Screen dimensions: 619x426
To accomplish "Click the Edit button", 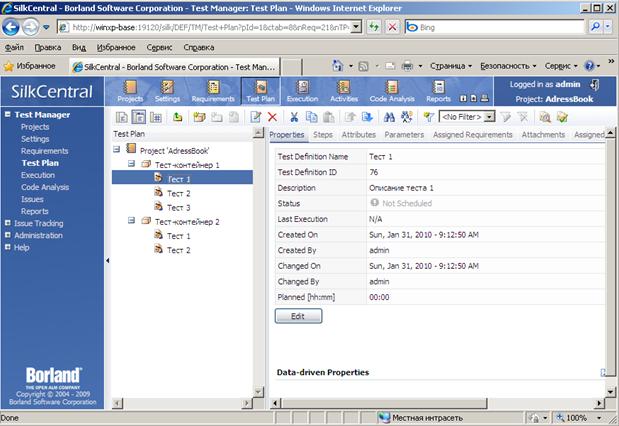I will click(x=298, y=316).
